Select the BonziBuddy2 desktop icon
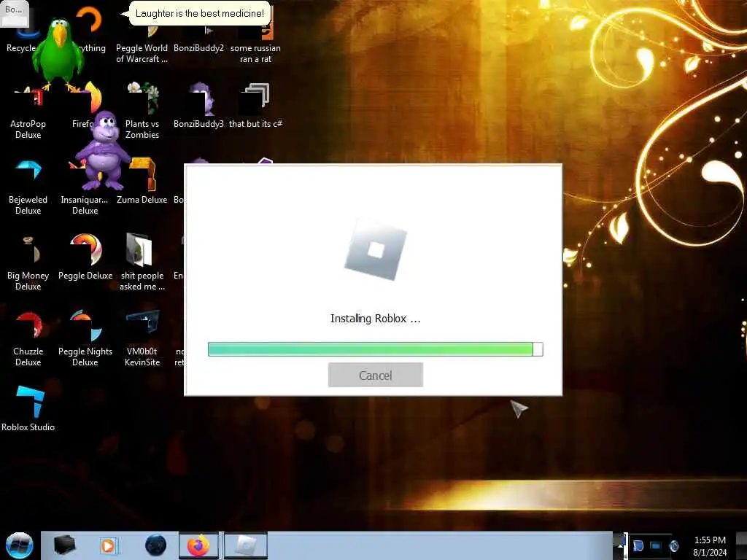This screenshot has height=560, width=747. pyautogui.click(x=198, y=38)
